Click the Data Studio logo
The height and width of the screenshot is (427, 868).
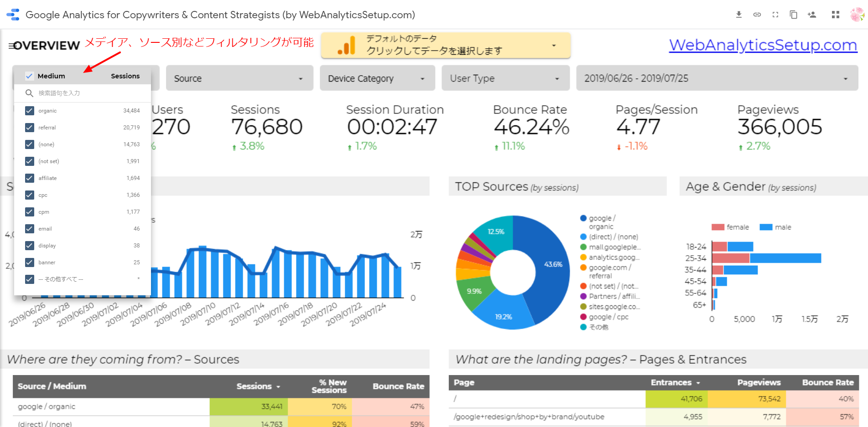point(13,15)
